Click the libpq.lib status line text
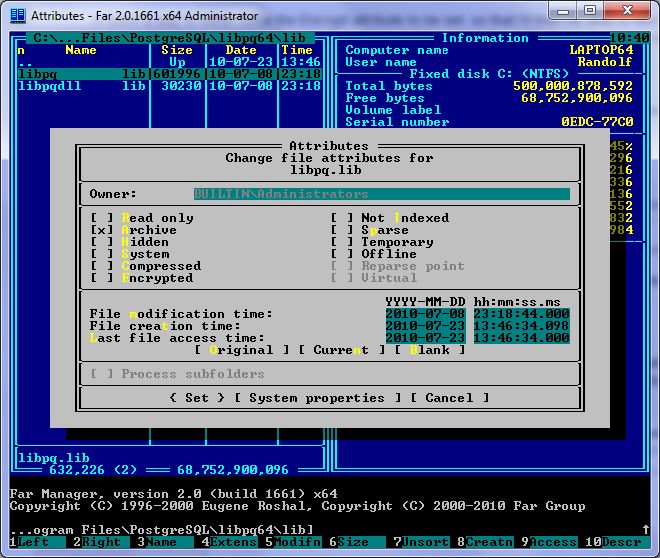660x558 pixels. pos(53,458)
